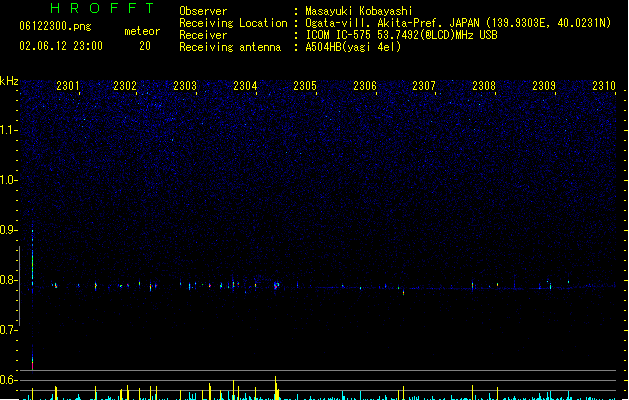Click the 0.6 kHz frequency axis label
The height and width of the screenshot is (400, 629).
(9, 380)
